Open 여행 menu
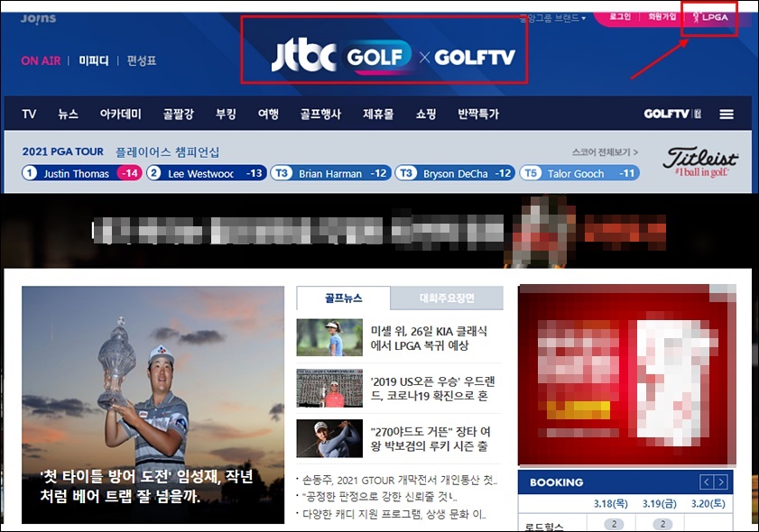The height and width of the screenshot is (532, 759). [268, 115]
